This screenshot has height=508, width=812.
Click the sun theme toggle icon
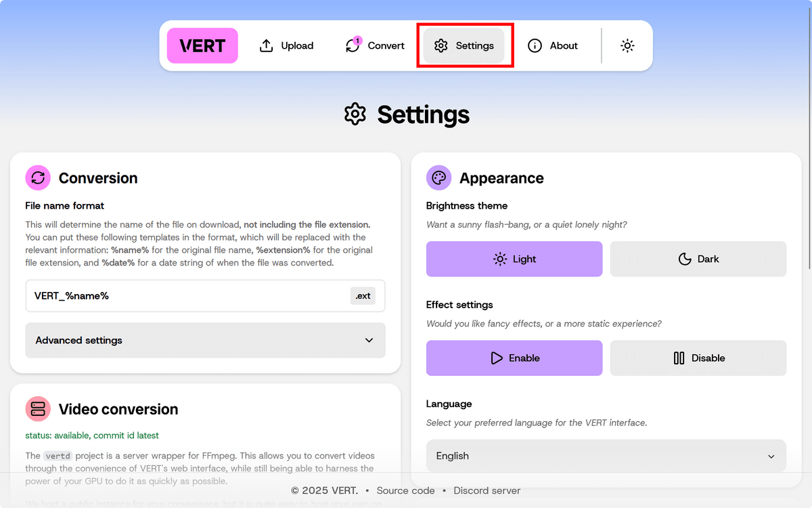[627, 45]
